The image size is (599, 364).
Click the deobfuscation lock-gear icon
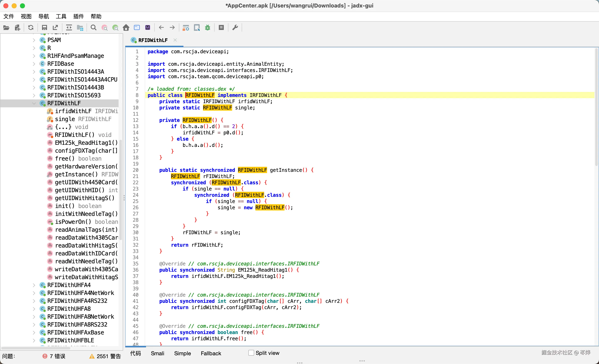coord(186,27)
